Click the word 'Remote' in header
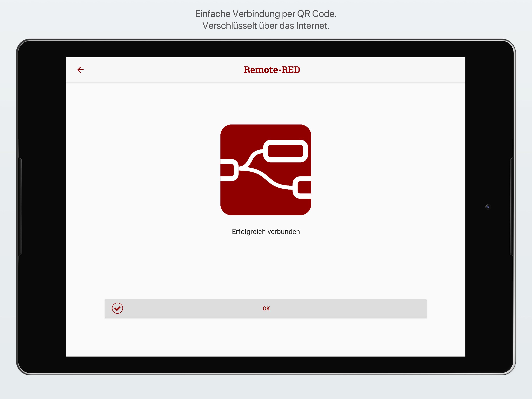The image size is (532, 399). tap(261, 70)
